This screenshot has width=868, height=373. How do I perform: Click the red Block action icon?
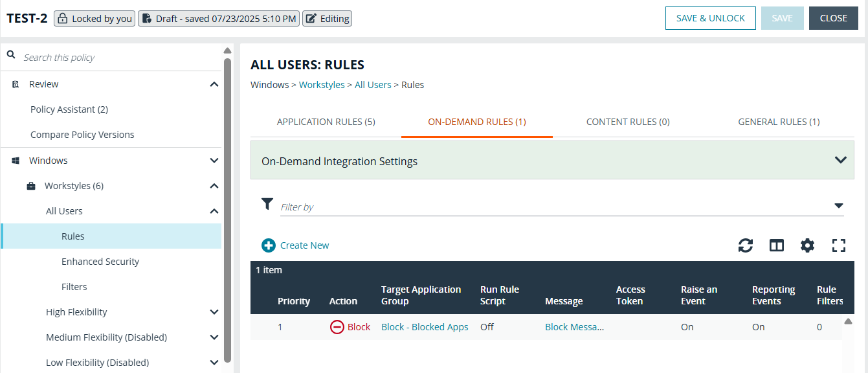pos(337,327)
